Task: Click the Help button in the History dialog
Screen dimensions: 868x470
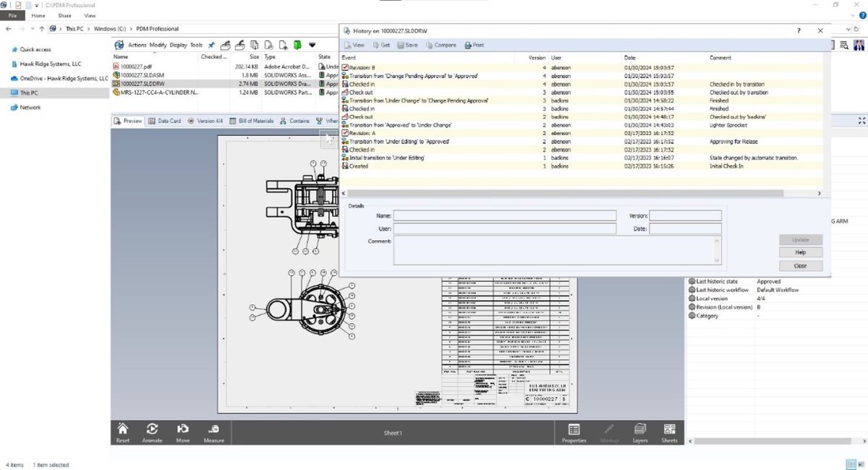Action: (x=800, y=252)
